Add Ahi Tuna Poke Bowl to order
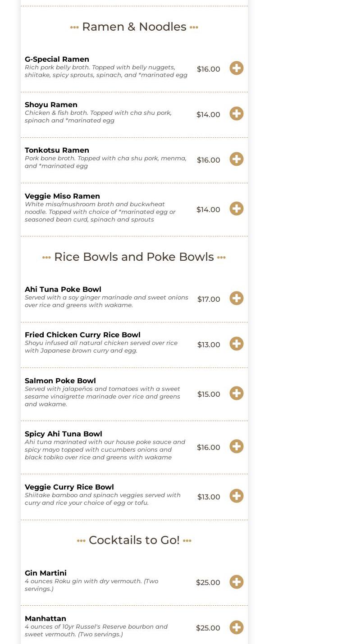The width and height of the screenshot is (347, 644). point(236,298)
